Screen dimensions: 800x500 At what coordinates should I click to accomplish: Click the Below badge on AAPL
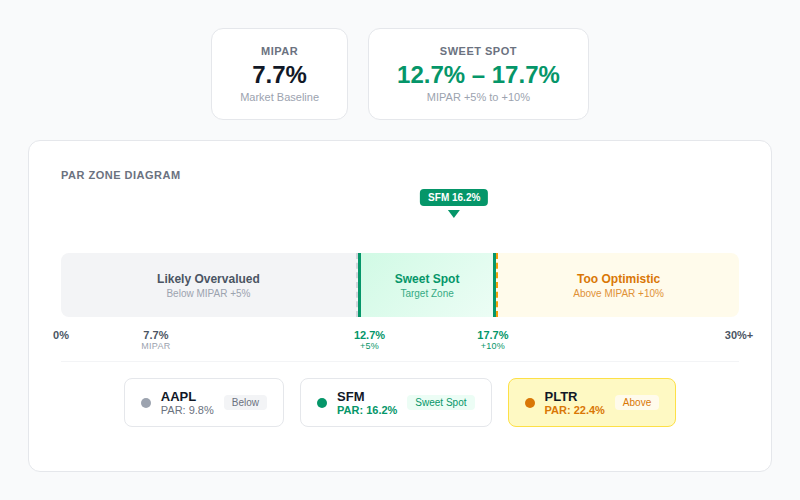pos(245,403)
